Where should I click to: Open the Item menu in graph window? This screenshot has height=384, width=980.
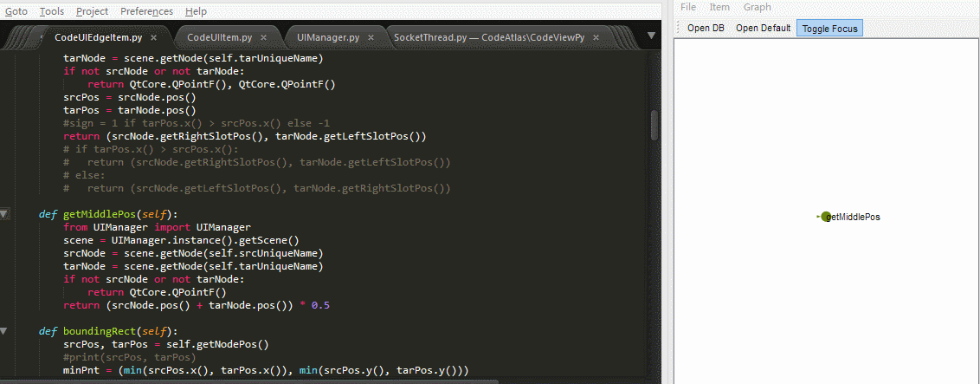[x=719, y=7]
